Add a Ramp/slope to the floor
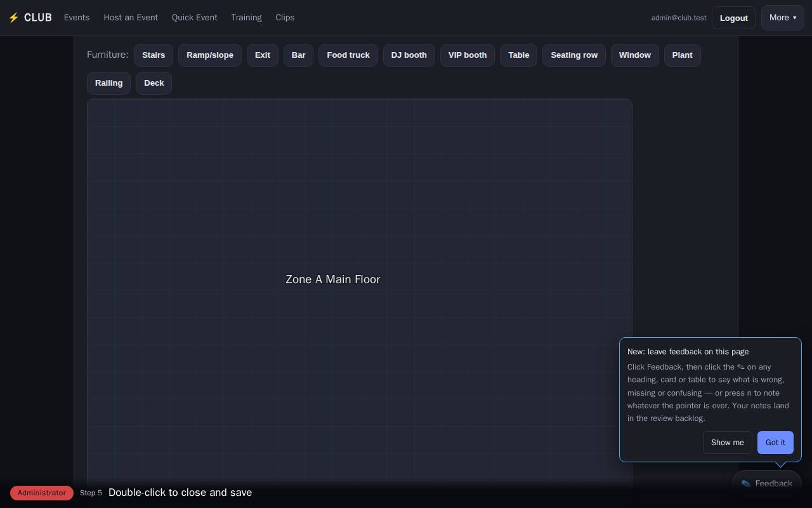812x508 pixels. pyautogui.click(x=210, y=55)
